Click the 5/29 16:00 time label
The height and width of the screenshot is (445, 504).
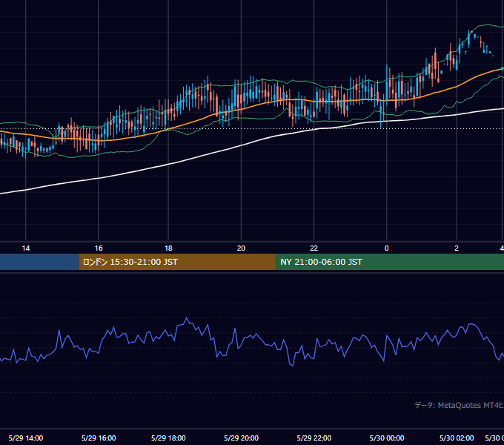[99, 438]
